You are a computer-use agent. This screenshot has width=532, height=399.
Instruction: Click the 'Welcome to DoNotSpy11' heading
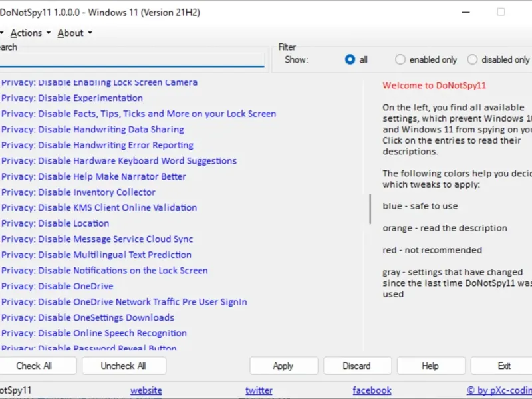pos(434,86)
